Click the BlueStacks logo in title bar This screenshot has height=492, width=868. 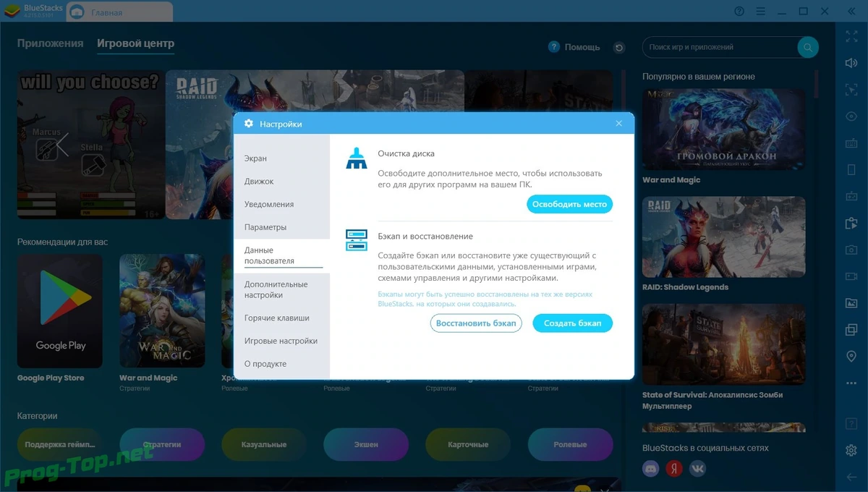point(11,12)
